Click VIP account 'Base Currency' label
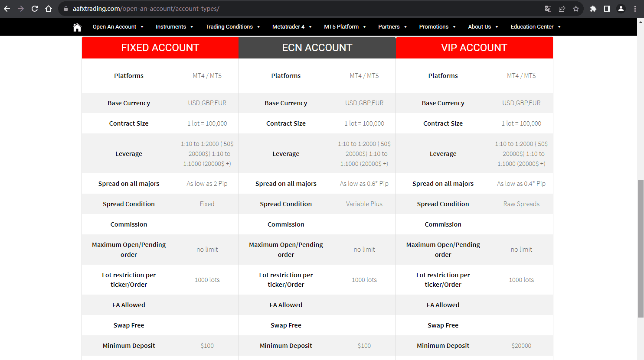Screen dimensions: 644x360 click(x=443, y=103)
